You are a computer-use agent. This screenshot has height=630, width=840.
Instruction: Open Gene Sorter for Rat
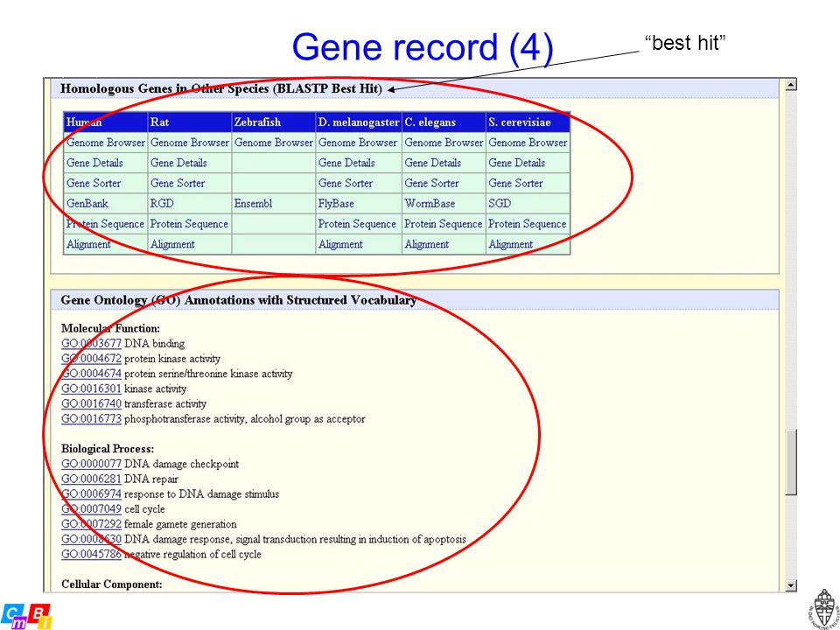178,183
